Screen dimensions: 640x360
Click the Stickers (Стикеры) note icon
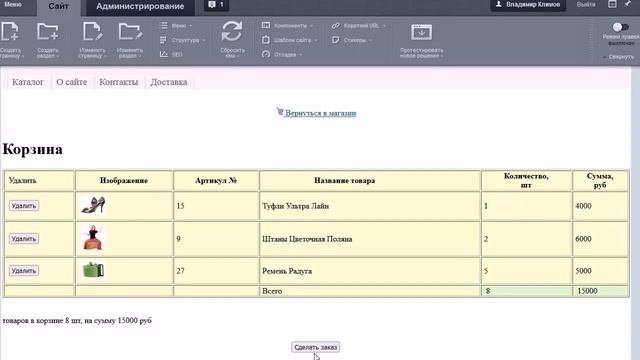coord(336,40)
